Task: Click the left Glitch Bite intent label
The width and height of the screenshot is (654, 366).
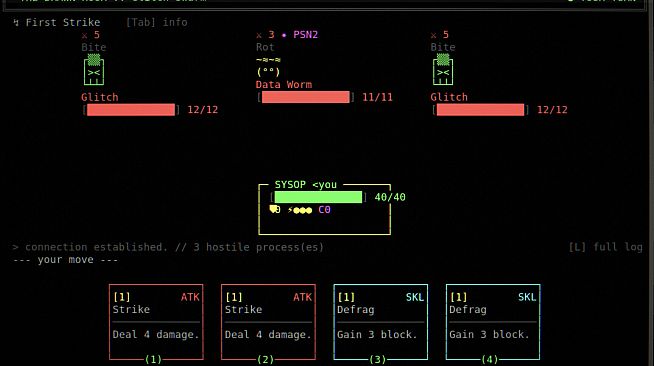Action: tap(94, 47)
